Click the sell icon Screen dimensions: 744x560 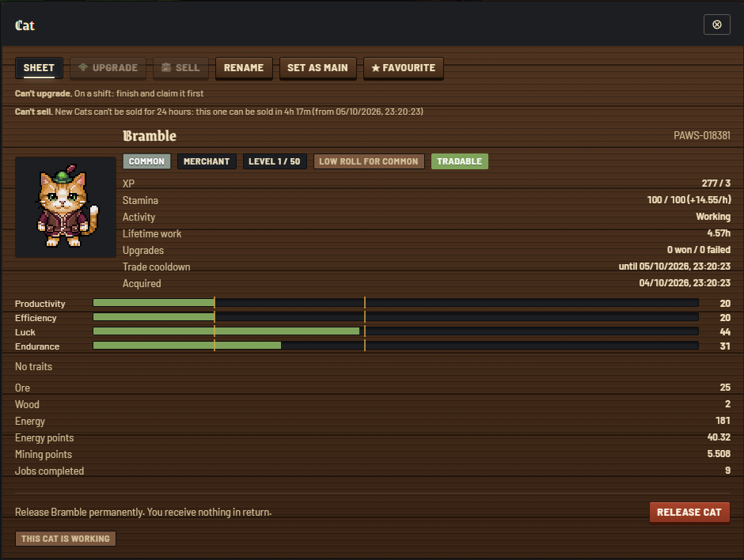point(166,67)
